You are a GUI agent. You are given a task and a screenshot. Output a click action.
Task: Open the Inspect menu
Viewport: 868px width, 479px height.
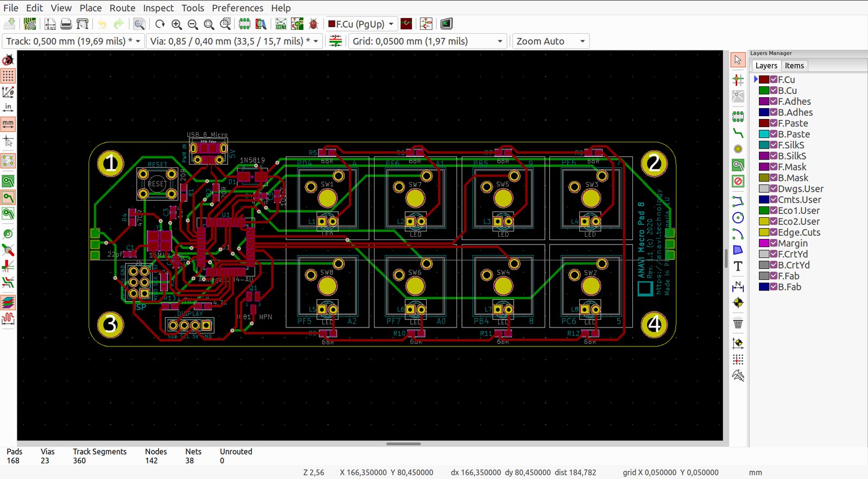tap(158, 8)
